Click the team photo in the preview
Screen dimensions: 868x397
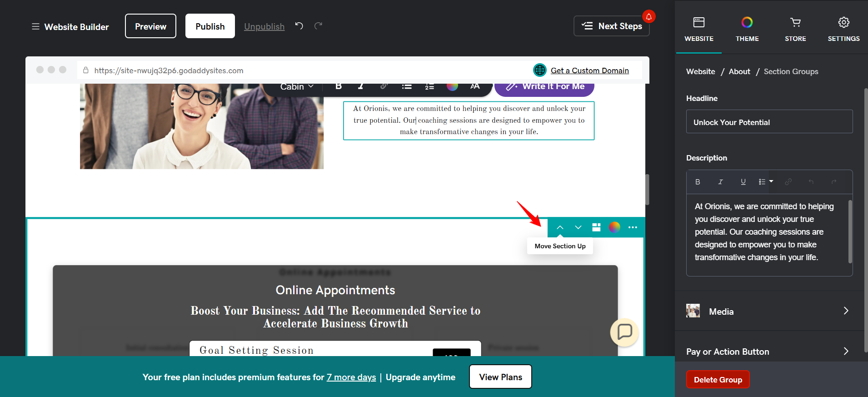pyautogui.click(x=202, y=126)
